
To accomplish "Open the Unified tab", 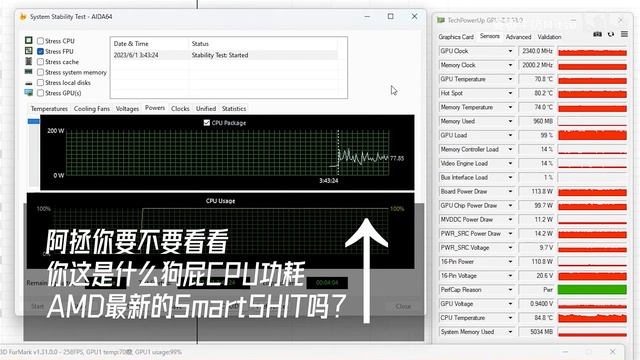I will [206, 109].
